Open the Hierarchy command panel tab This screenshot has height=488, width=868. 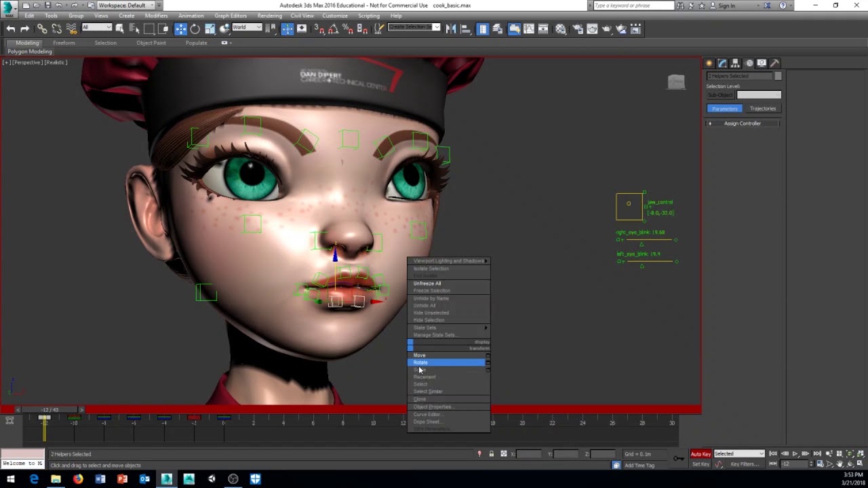(735, 63)
